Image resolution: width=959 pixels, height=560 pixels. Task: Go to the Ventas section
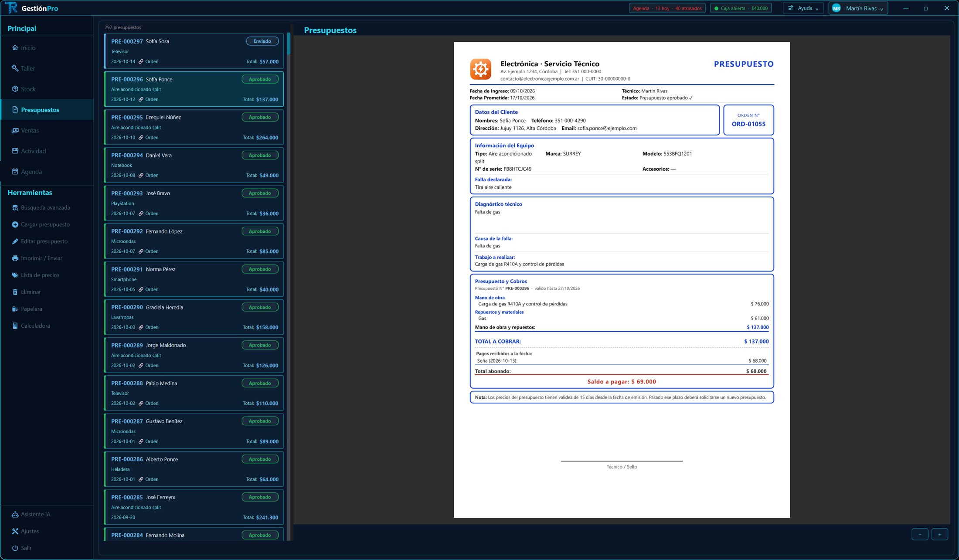tap(30, 130)
